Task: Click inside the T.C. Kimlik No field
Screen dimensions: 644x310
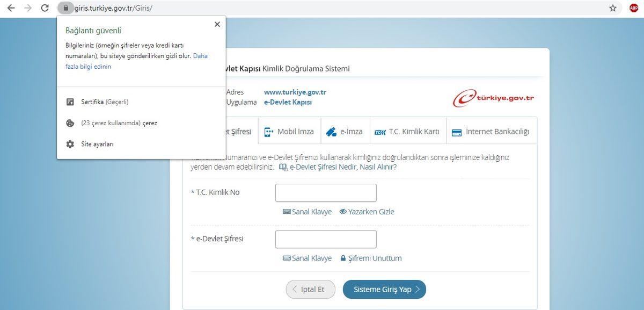Action: [x=325, y=192]
